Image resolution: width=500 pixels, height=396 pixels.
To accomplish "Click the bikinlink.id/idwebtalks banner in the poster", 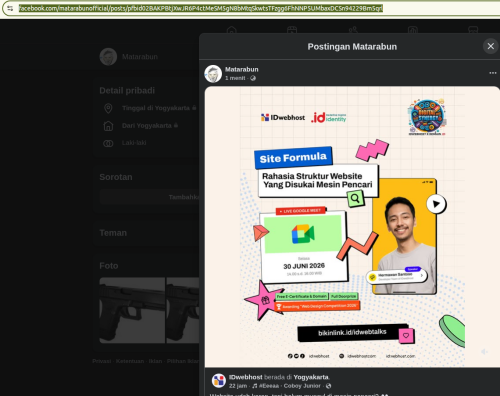I will (352, 332).
